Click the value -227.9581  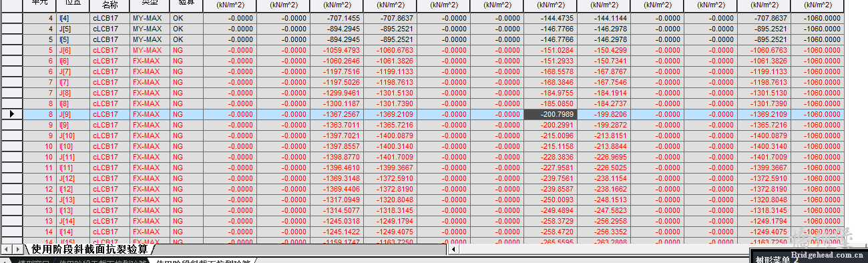(550, 168)
